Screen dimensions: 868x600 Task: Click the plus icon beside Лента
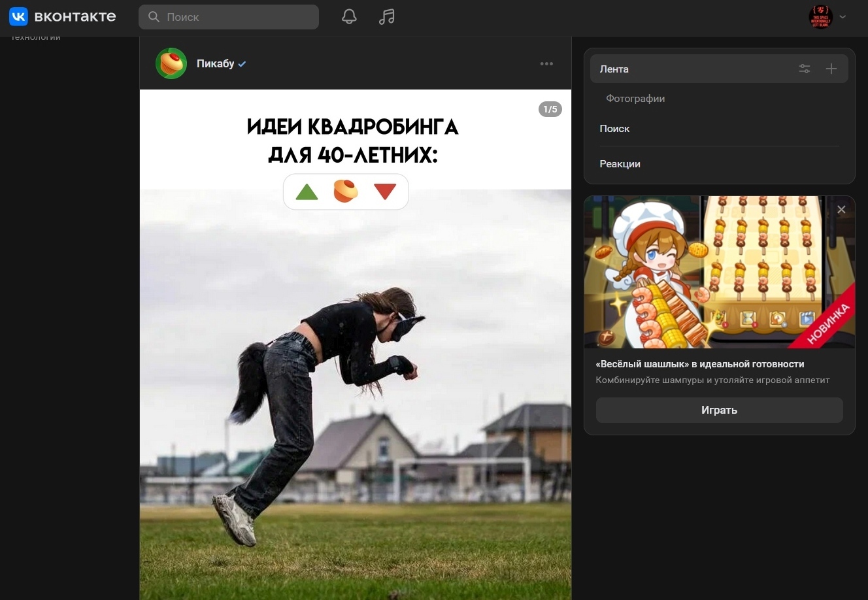click(831, 69)
